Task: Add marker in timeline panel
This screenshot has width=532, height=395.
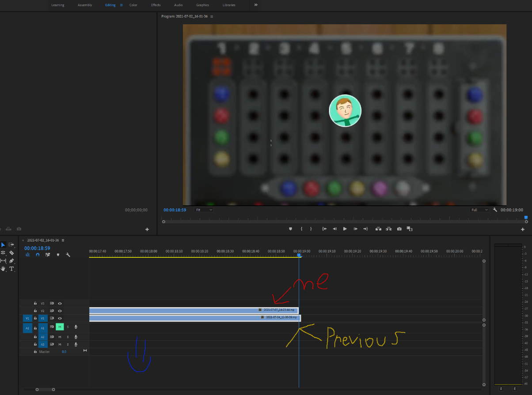Action: tap(58, 255)
